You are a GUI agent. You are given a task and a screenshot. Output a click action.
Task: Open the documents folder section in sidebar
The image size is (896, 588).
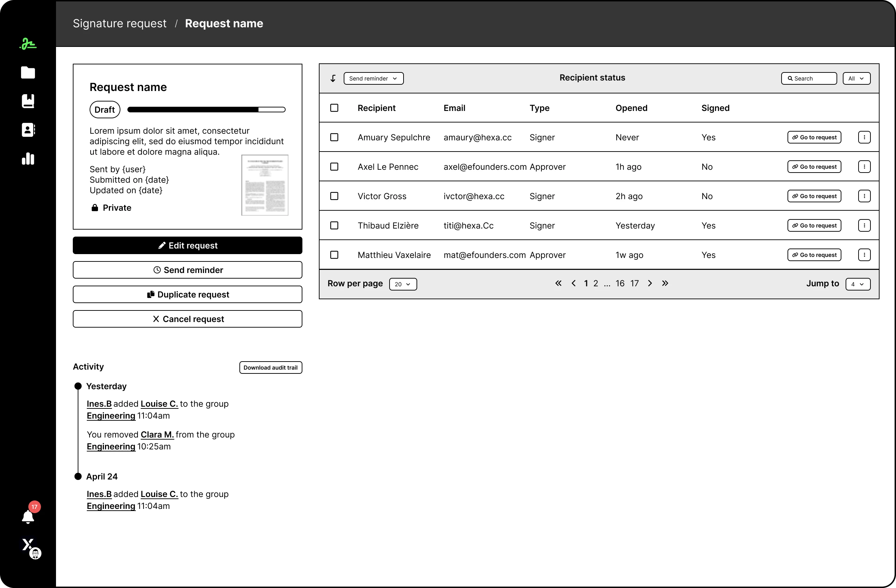point(28,73)
